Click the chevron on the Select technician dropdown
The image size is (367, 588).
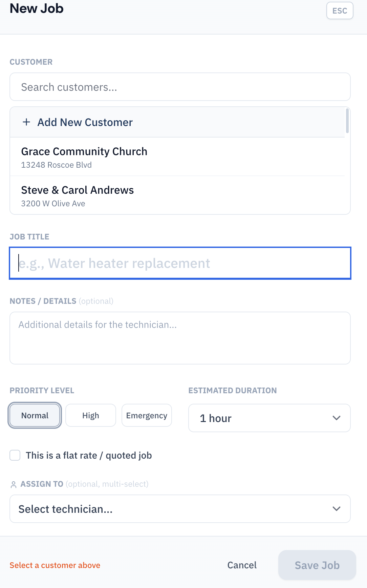tap(337, 508)
